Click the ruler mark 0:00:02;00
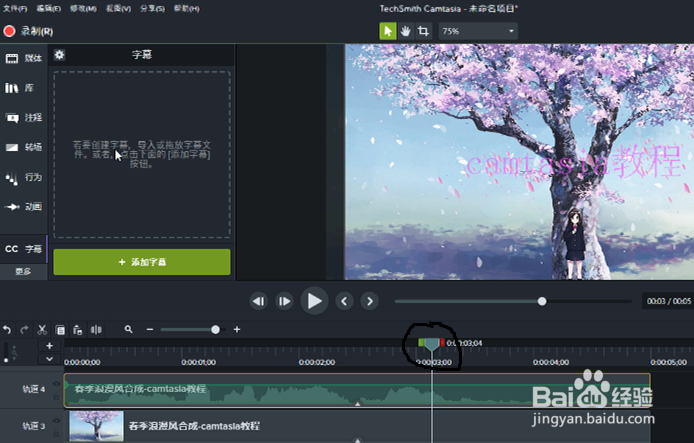The width and height of the screenshot is (694, 443). [317, 362]
